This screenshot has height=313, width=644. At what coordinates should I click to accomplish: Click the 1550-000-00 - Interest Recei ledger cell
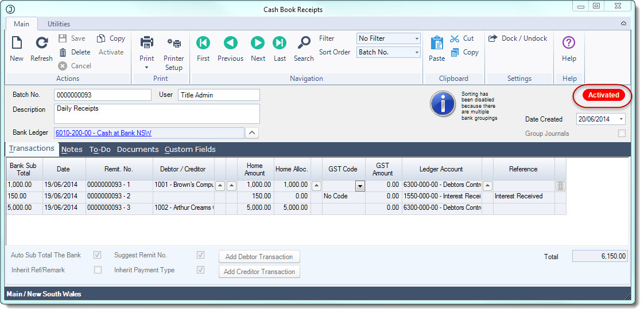coord(441,196)
